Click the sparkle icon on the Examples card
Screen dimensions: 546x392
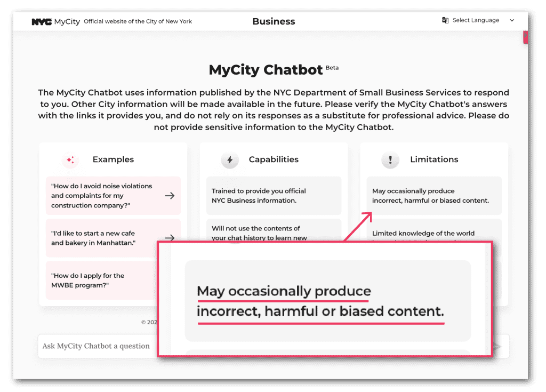[70, 160]
